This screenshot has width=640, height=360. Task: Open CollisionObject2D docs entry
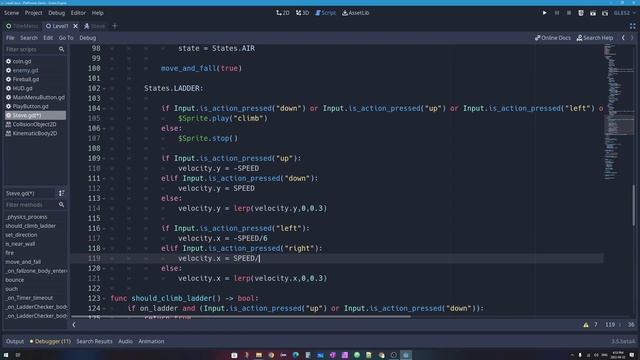pos(35,124)
